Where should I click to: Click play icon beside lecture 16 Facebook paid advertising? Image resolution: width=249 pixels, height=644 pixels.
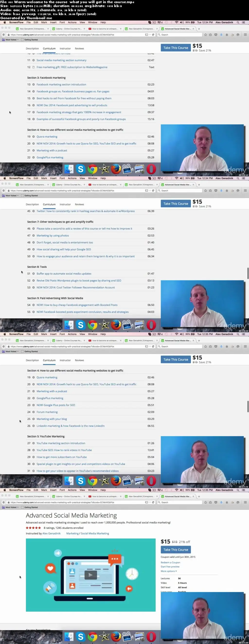tap(33, 105)
